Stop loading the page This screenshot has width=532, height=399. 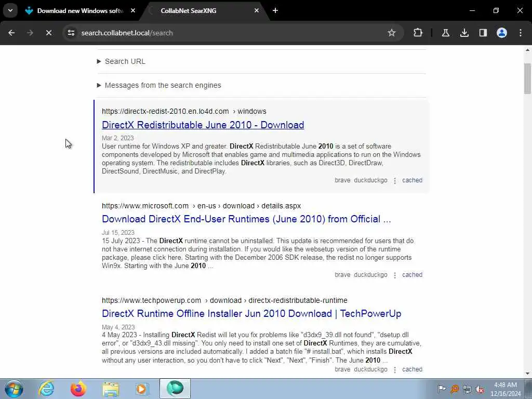point(48,33)
